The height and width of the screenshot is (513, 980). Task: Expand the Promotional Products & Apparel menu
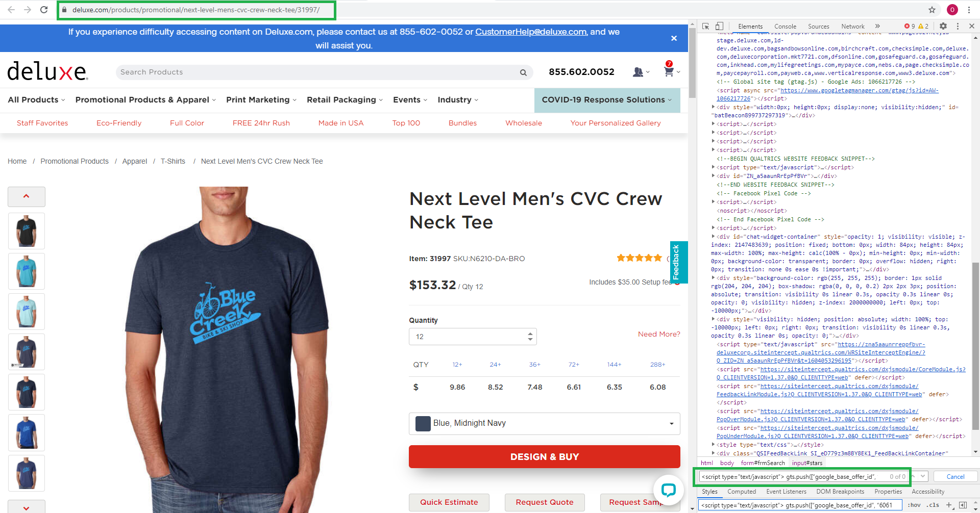pyautogui.click(x=145, y=100)
